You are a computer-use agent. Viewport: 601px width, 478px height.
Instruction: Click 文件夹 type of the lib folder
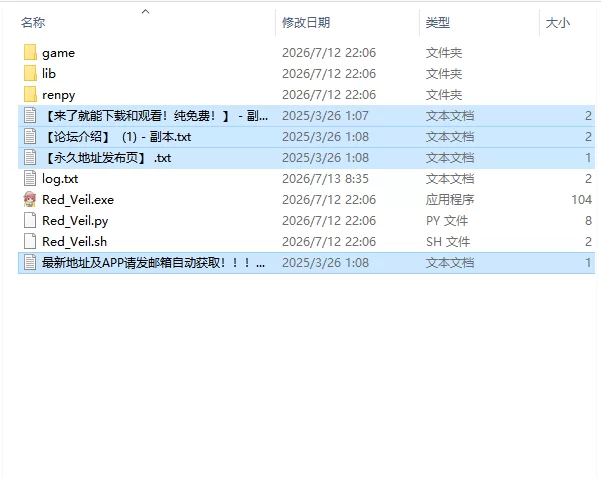(x=444, y=74)
